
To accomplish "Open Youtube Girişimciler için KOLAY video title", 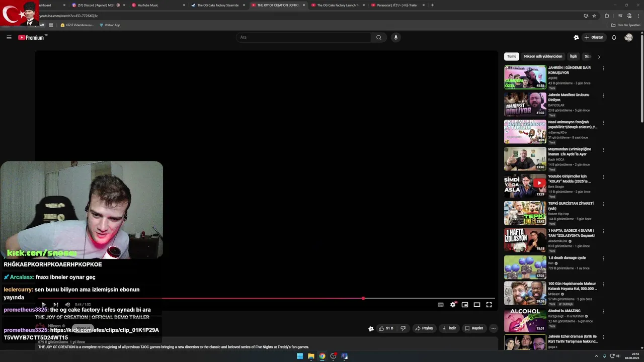I will tap(570, 178).
